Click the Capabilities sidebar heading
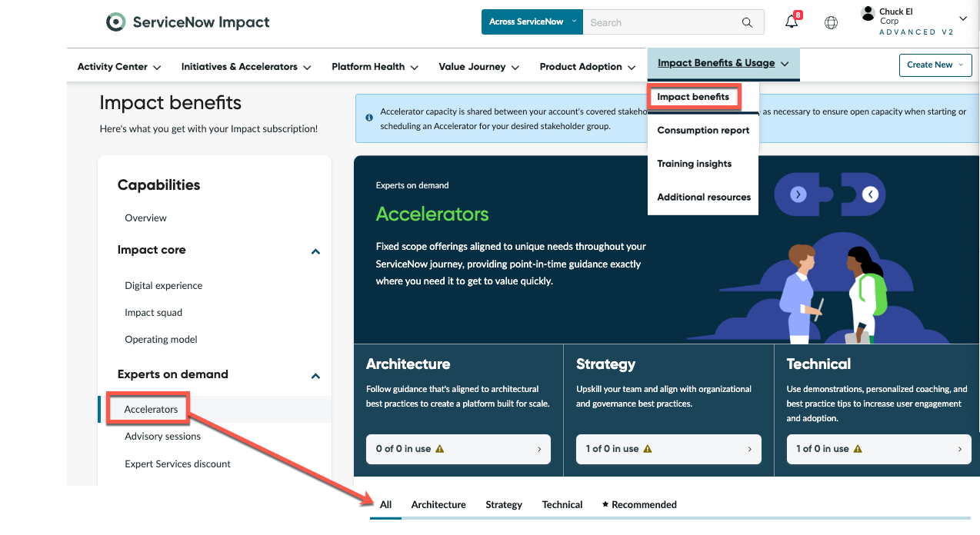 [158, 185]
